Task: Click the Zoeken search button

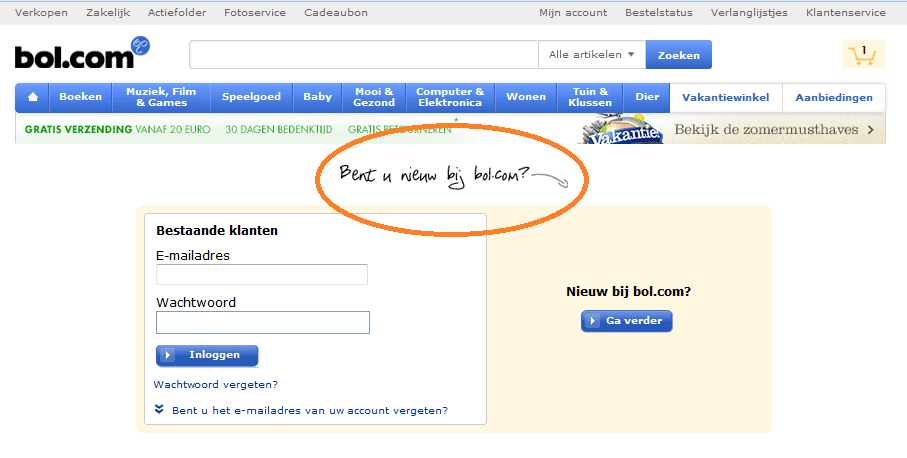Action: click(679, 55)
